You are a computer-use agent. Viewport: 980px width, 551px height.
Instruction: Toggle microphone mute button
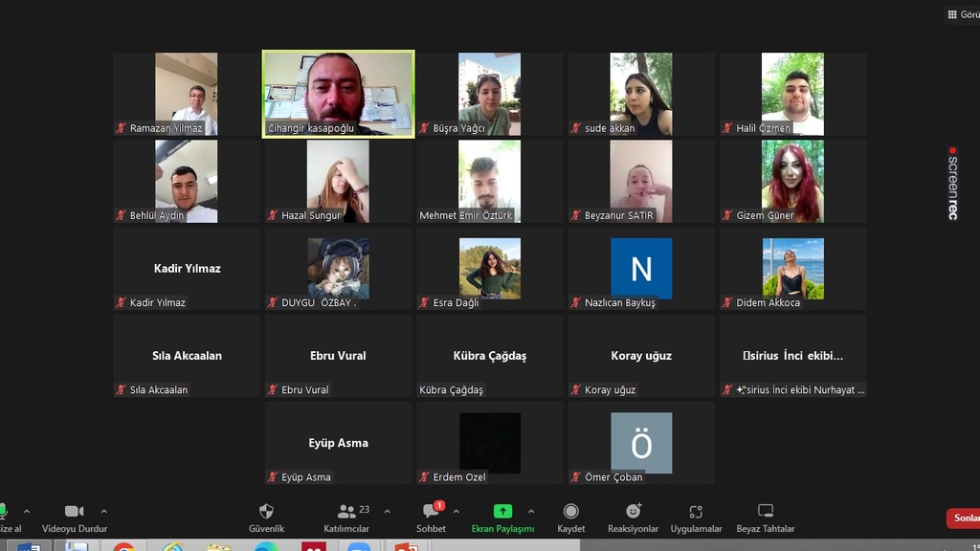[x=4, y=512]
